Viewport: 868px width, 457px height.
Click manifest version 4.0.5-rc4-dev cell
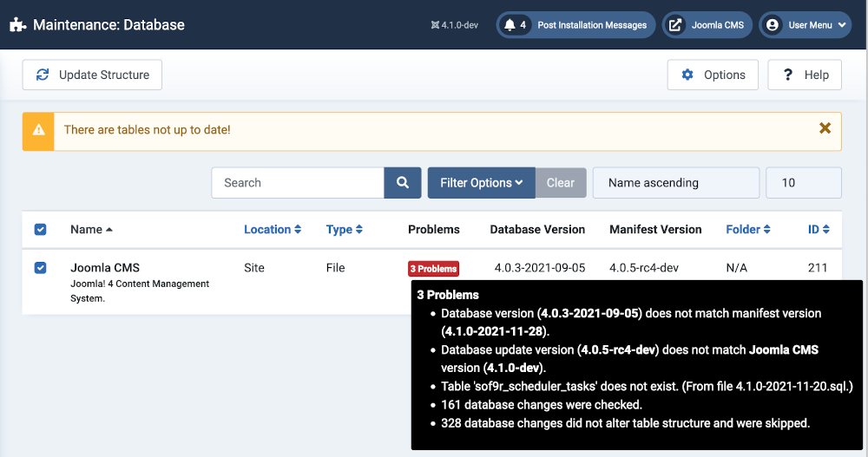644,268
